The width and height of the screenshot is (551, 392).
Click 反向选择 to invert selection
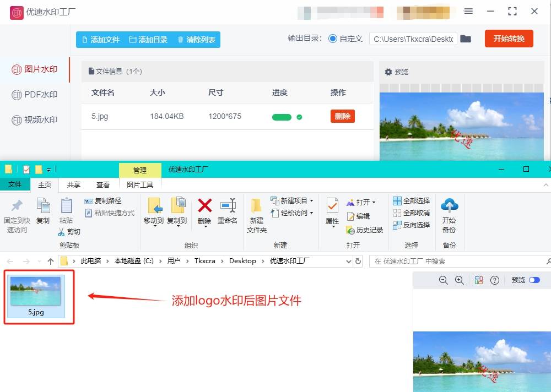coord(411,225)
